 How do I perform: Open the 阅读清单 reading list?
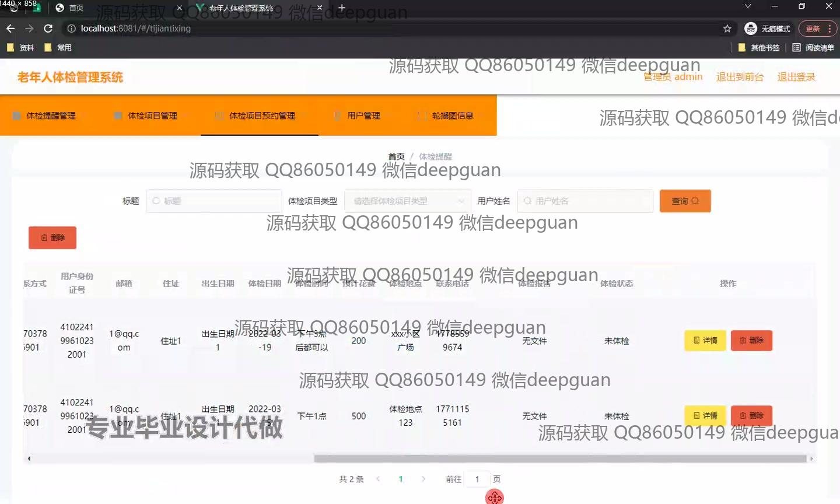[x=813, y=48]
